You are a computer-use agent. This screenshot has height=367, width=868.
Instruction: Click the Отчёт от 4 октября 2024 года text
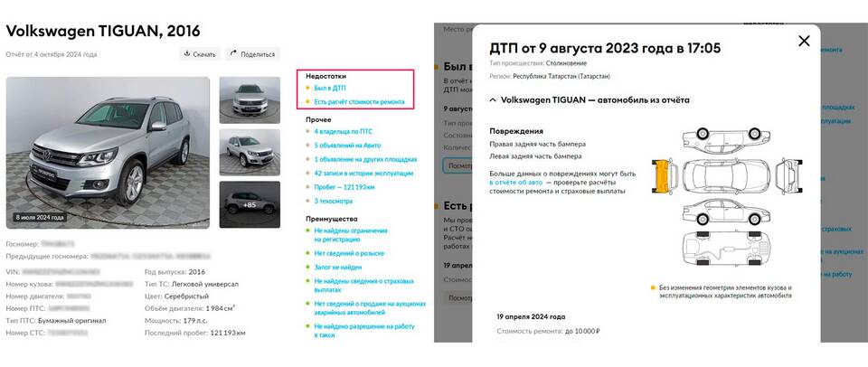(x=52, y=55)
